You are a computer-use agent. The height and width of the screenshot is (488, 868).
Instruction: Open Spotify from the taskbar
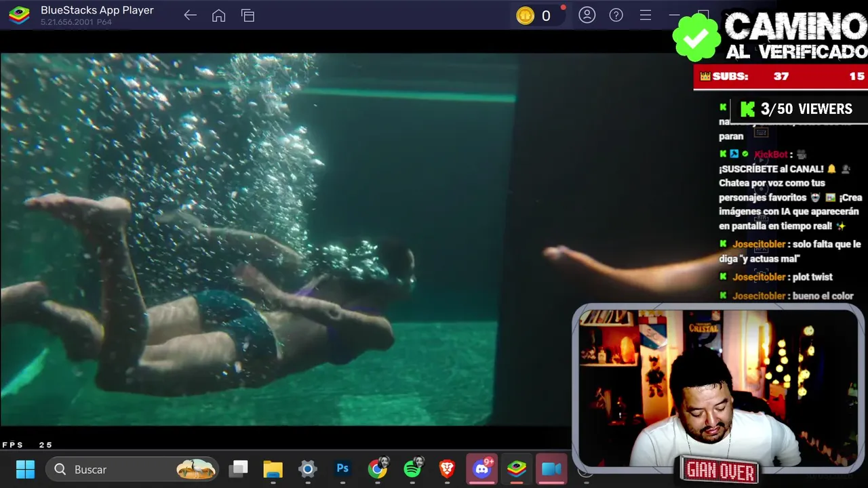point(412,468)
